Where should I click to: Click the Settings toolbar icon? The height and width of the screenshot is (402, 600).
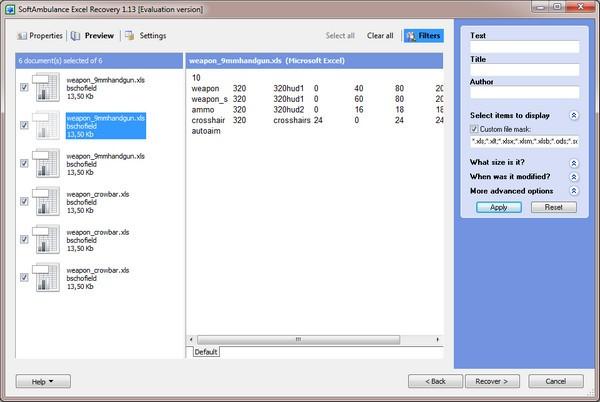130,36
